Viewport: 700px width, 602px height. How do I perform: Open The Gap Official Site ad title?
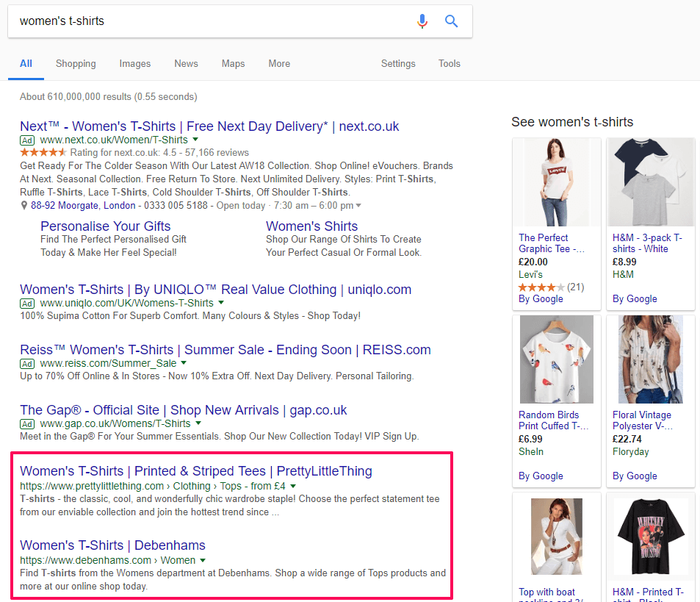coord(184,410)
